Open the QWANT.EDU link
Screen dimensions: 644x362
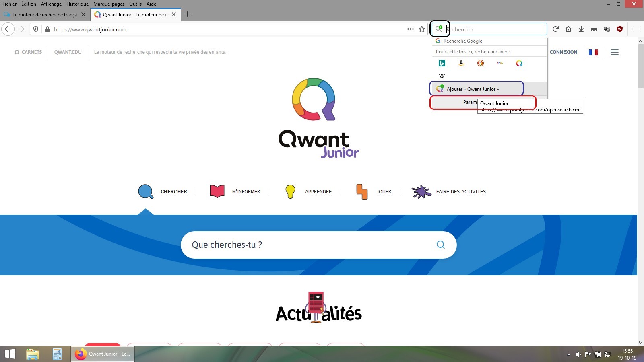point(68,52)
